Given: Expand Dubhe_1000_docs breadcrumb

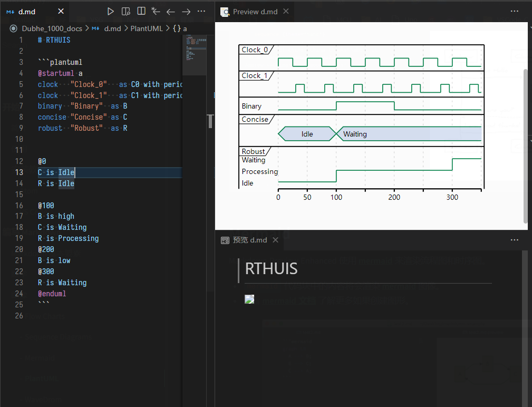Looking at the screenshot, I should pyautogui.click(x=52, y=28).
